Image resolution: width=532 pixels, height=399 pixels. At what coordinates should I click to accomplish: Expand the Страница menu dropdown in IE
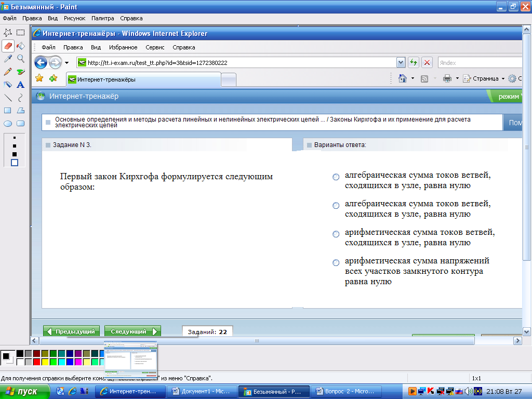click(x=503, y=79)
